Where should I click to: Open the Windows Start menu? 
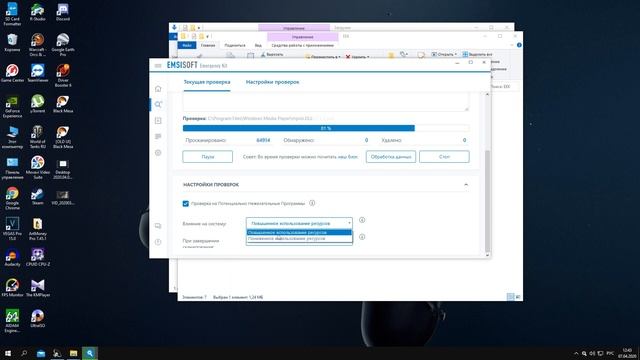8,353
